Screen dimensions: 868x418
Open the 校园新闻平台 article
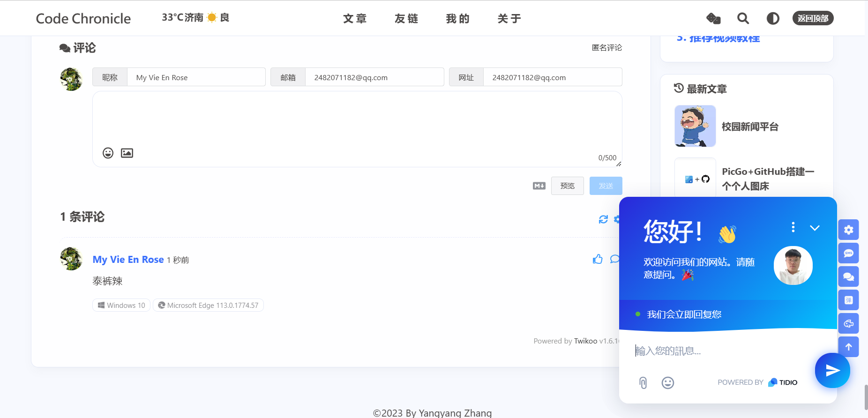tap(750, 127)
